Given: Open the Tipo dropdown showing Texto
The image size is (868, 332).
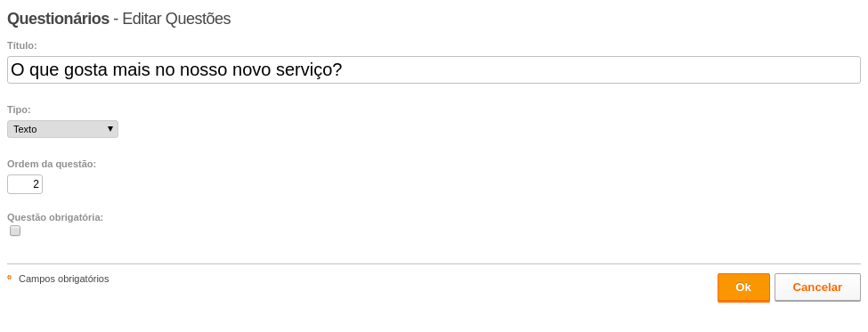Looking at the screenshot, I should click(62, 129).
